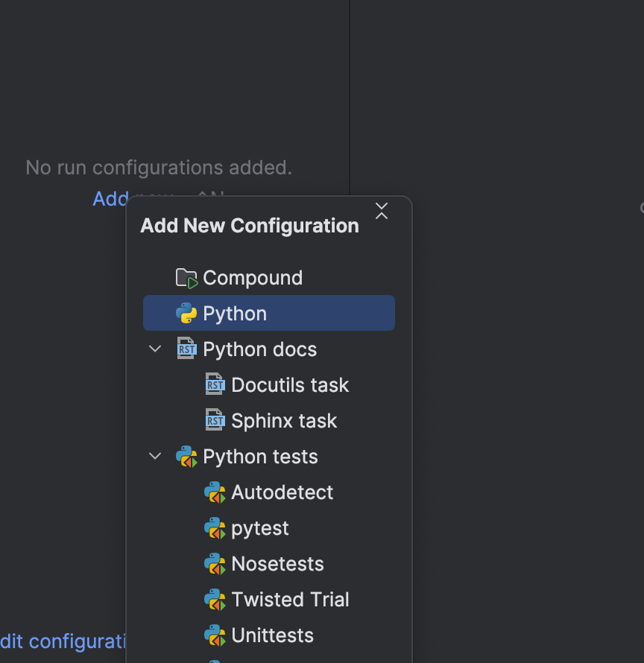Screen dimensions: 644x663
Task: Choose the Autodetect test configuration
Action: 269,492
